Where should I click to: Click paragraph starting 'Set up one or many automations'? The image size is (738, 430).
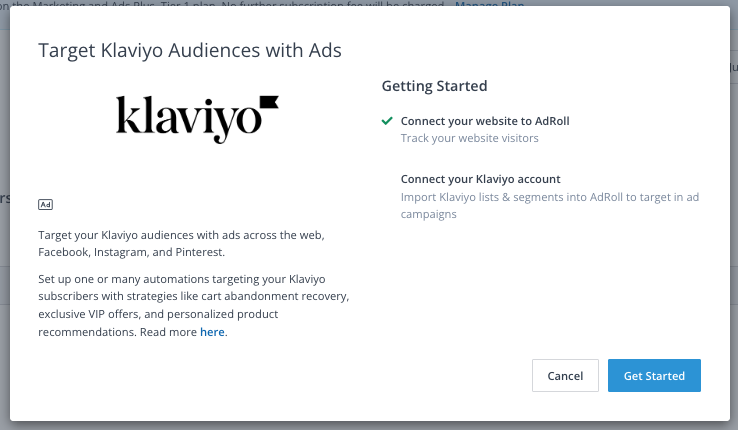click(x=193, y=305)
